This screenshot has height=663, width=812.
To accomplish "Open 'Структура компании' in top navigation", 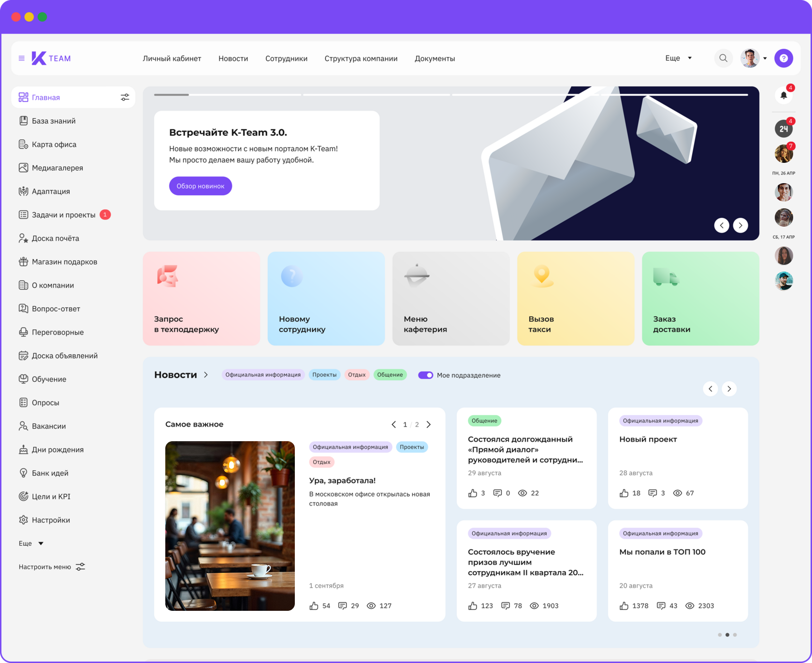I will [x=361, y=58].
